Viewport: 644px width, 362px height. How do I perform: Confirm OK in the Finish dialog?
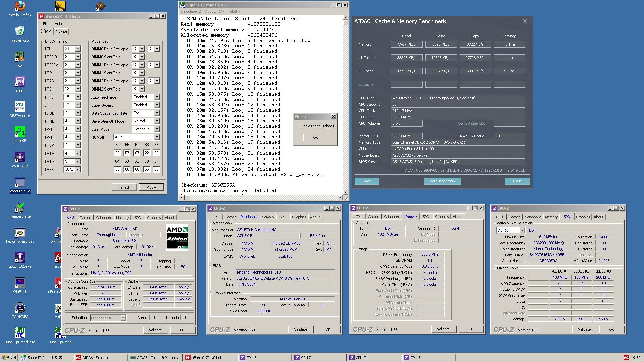[x=315, y=137]
